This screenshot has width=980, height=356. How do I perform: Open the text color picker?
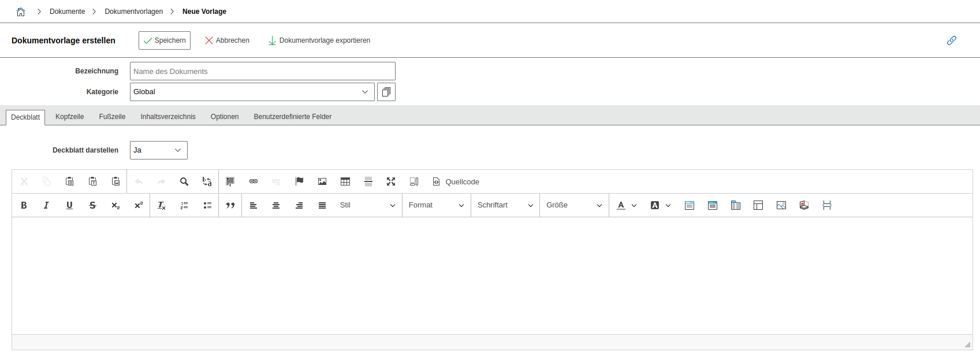pos(626,205)
